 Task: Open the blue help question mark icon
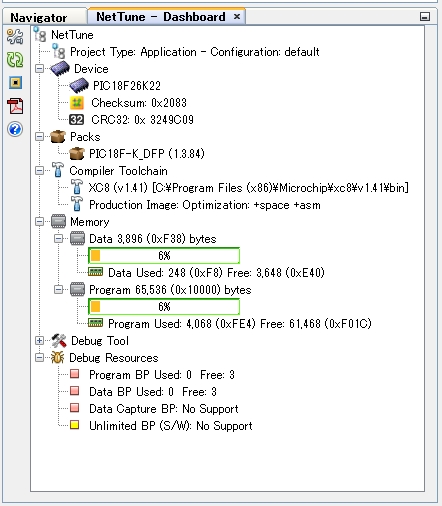[x=15, y=129]
